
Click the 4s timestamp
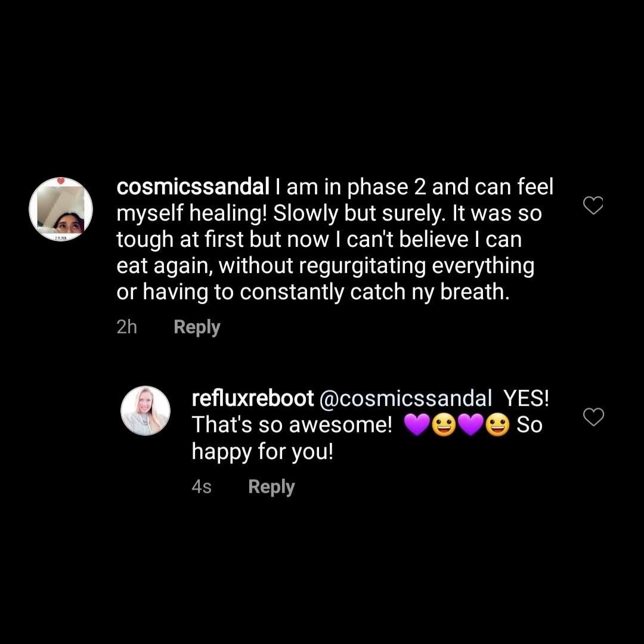click(x=202, y=487)
